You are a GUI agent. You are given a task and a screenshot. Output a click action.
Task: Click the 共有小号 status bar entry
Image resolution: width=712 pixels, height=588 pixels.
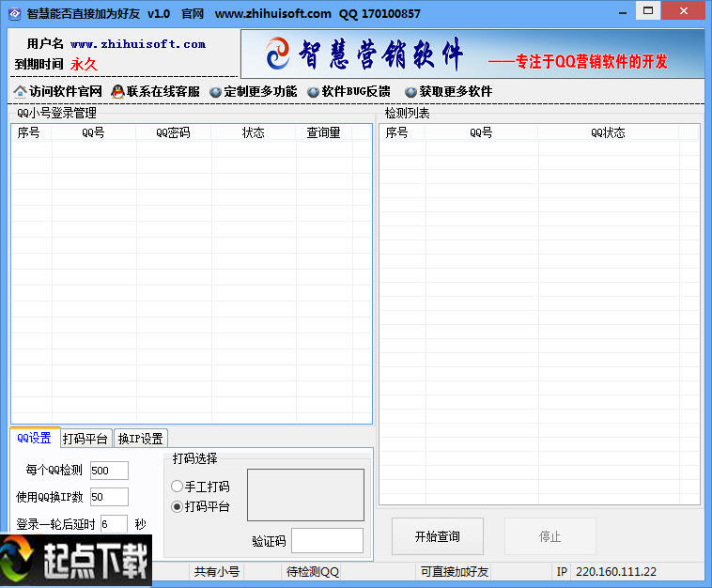217,572
